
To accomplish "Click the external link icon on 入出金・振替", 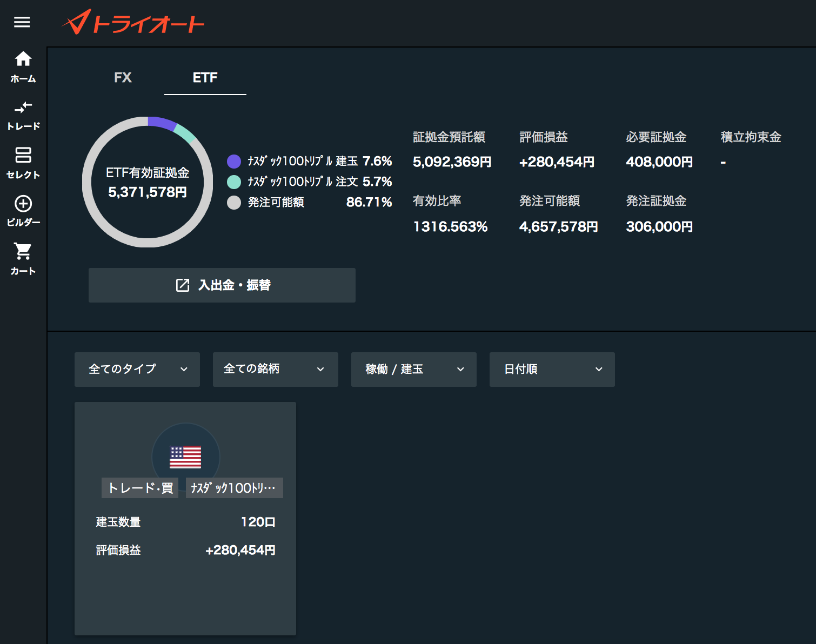I will [x=183, y=285].
